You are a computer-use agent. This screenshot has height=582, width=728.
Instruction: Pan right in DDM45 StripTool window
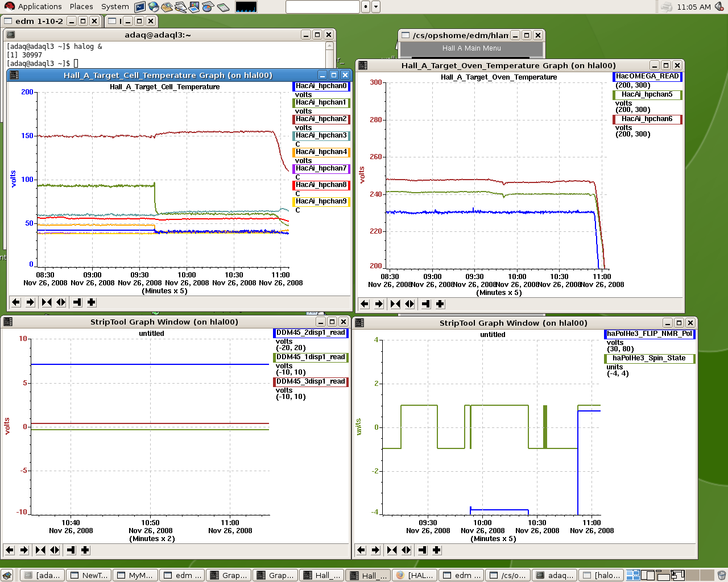click(24, 550)
